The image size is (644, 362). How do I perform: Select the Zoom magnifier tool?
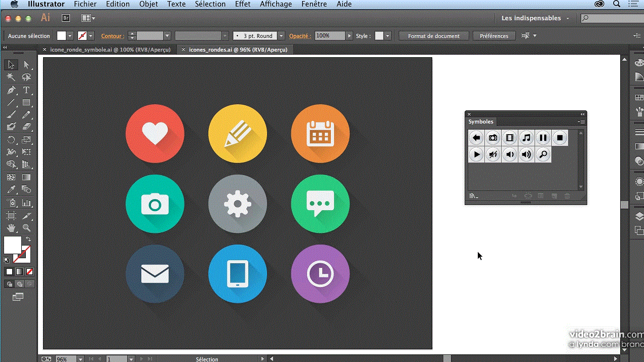pyautogui.click(x=26, y=228)
